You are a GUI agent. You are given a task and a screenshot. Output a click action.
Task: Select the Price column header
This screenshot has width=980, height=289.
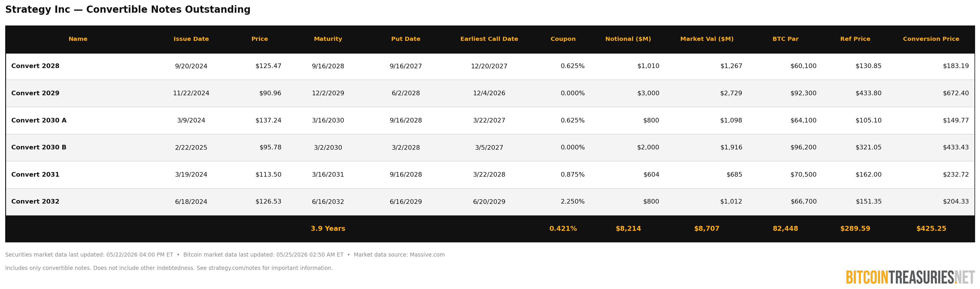point(260,39)
